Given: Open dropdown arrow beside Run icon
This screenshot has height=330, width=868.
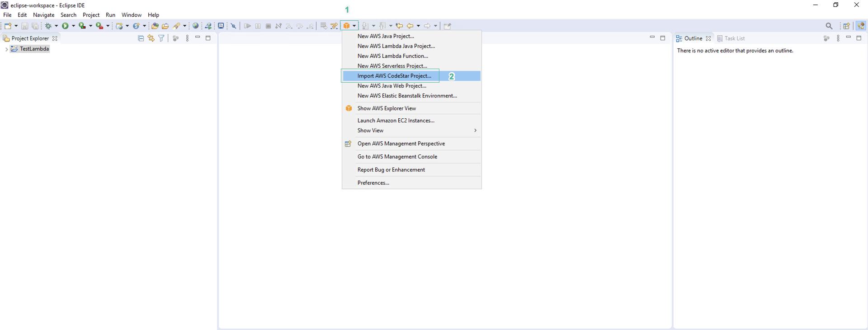Looking at the screenshot, I should [x=73, y=26].
